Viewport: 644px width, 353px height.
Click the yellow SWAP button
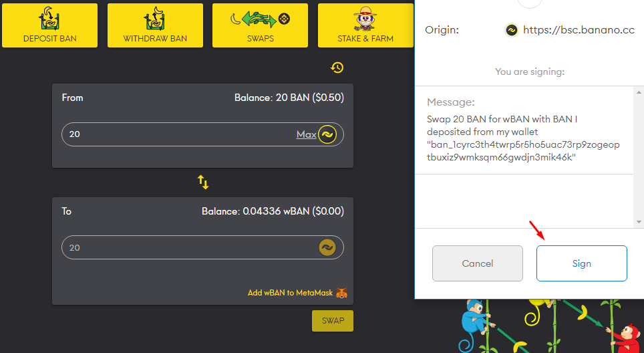point(333,320)
